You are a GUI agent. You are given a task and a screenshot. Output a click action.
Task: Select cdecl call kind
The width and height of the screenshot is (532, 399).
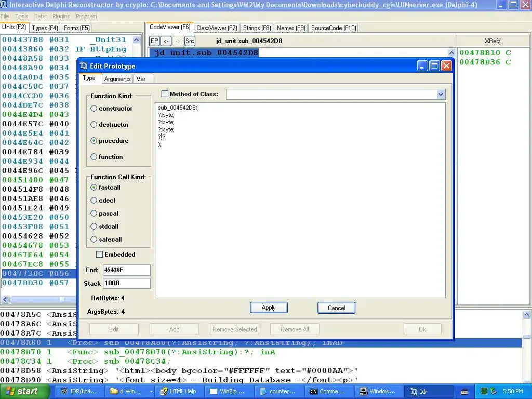(x=94, y=201)
